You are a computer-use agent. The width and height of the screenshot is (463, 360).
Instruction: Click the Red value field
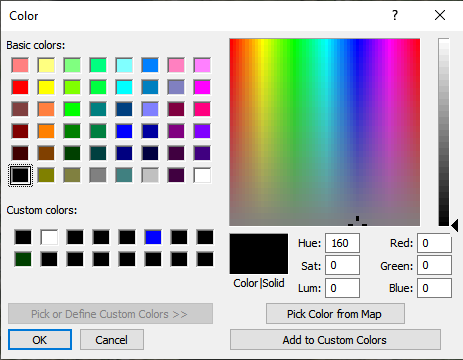[435, 243]
